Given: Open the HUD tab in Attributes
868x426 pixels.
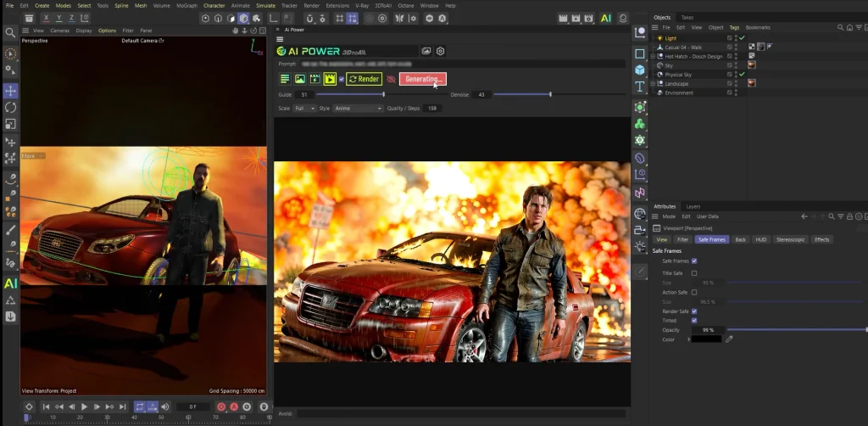Looking at the screenshot, I should [761, 239].
